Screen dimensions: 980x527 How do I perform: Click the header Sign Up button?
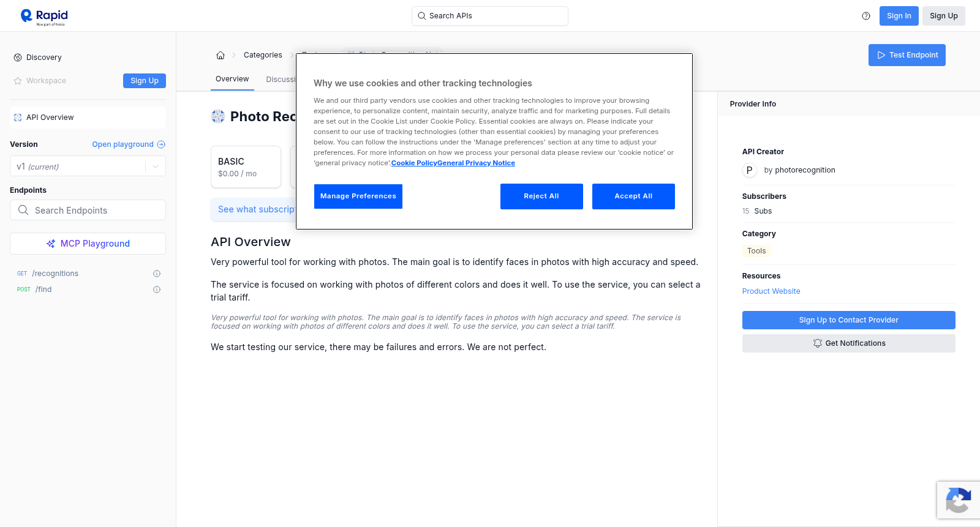[943, 16]
